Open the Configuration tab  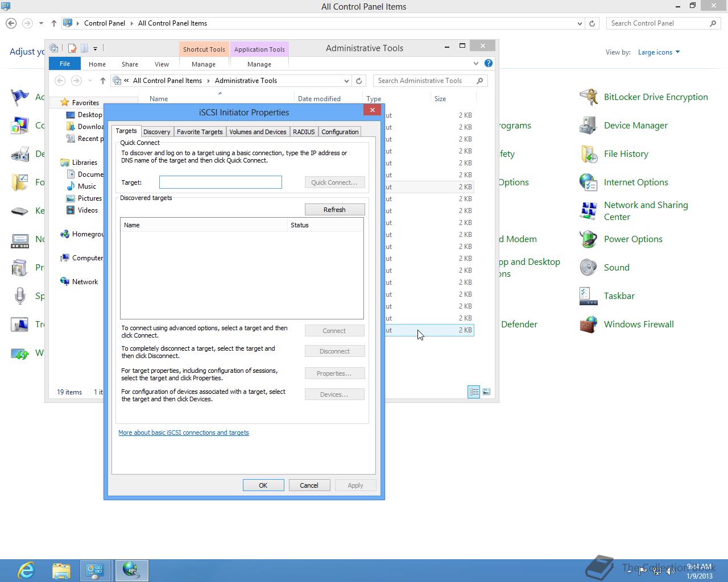340,132
